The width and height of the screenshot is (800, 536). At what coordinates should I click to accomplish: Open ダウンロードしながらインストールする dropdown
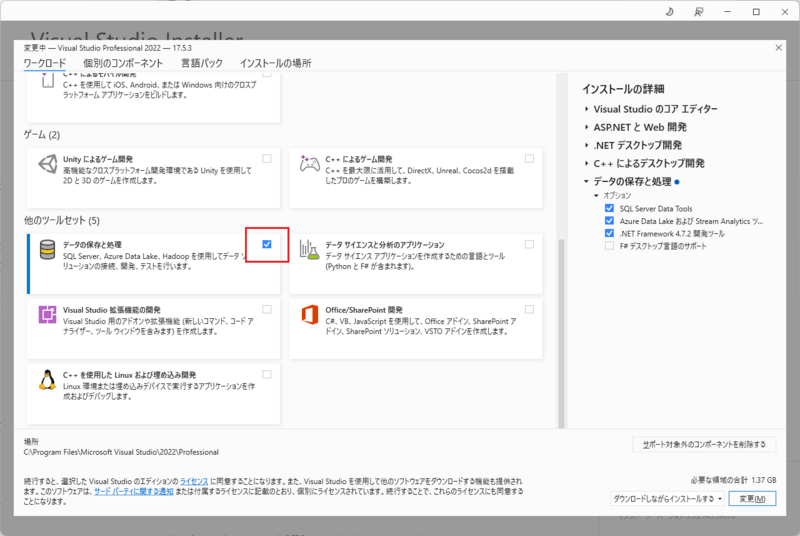pyautogui.click(x=667, y=499)
